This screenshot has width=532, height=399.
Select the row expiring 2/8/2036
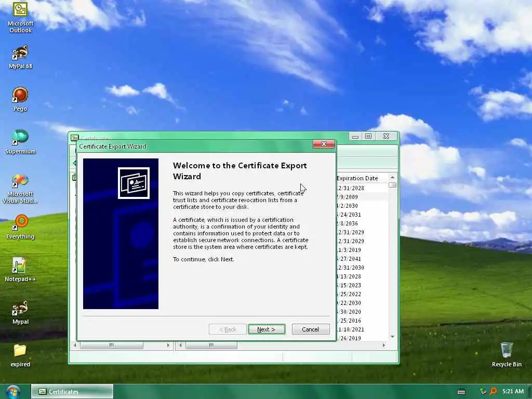click(362, 223)
